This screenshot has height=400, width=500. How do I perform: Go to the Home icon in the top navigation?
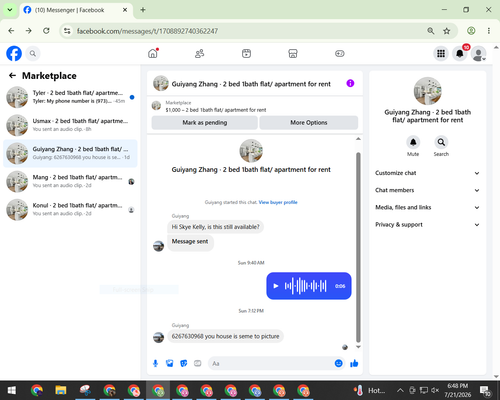click(153, 53)
